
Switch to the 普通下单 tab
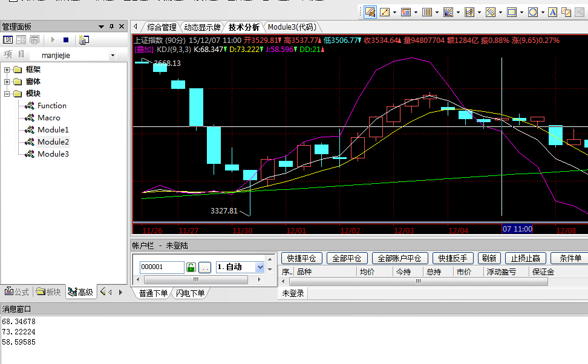pyautogui.click(x=153, y=293)
